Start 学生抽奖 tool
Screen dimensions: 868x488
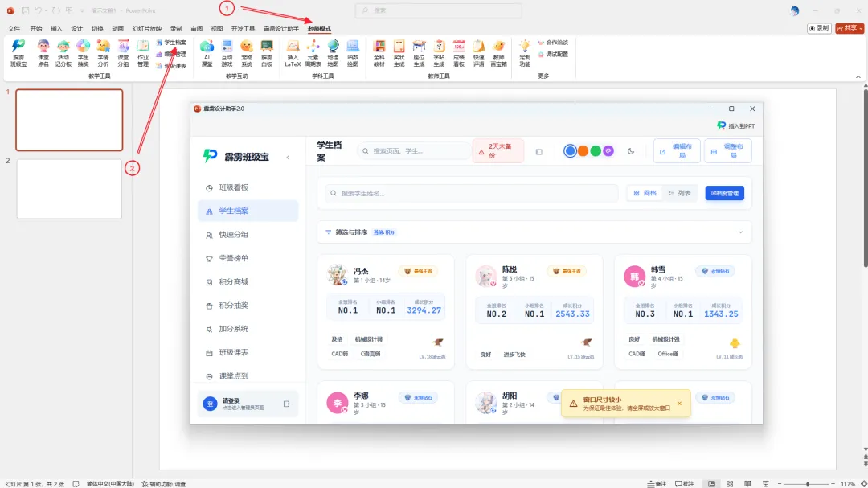point(83,53)
